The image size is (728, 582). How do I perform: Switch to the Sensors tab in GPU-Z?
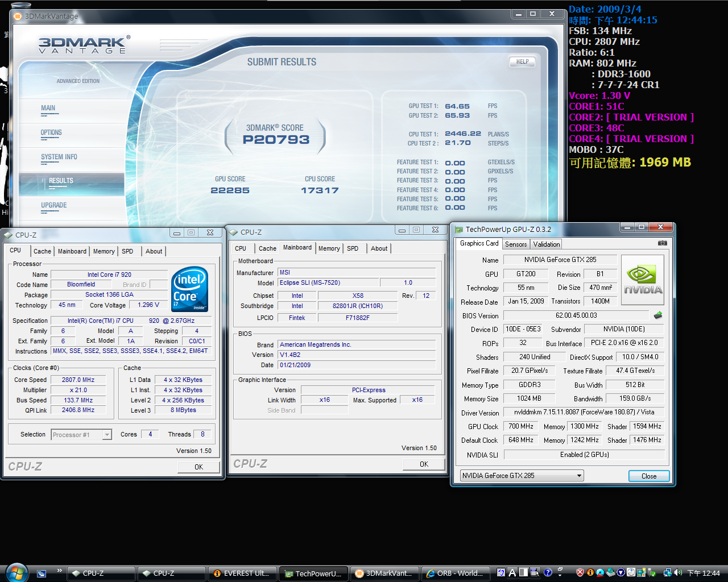tap(516, 244)
